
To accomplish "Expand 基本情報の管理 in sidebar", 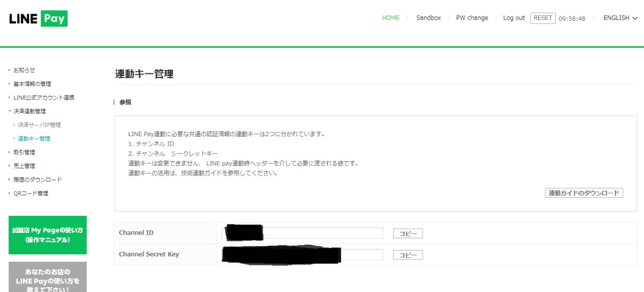I will pos(32,84).
